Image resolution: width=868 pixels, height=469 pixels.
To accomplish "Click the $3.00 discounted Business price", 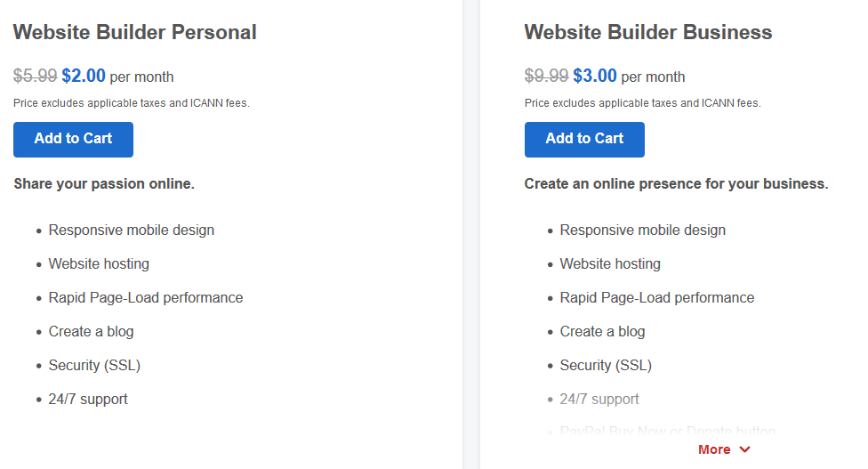I will tap(595, 76).
